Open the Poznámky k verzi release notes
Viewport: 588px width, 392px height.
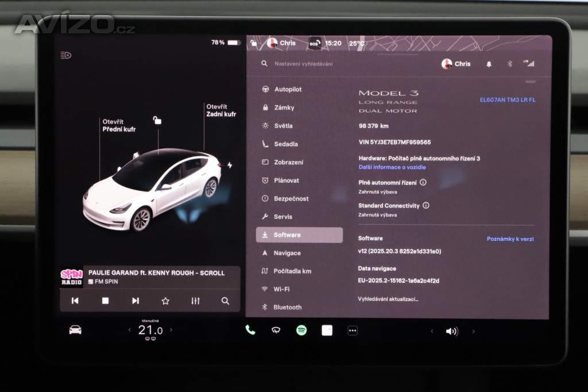point(510,239)
